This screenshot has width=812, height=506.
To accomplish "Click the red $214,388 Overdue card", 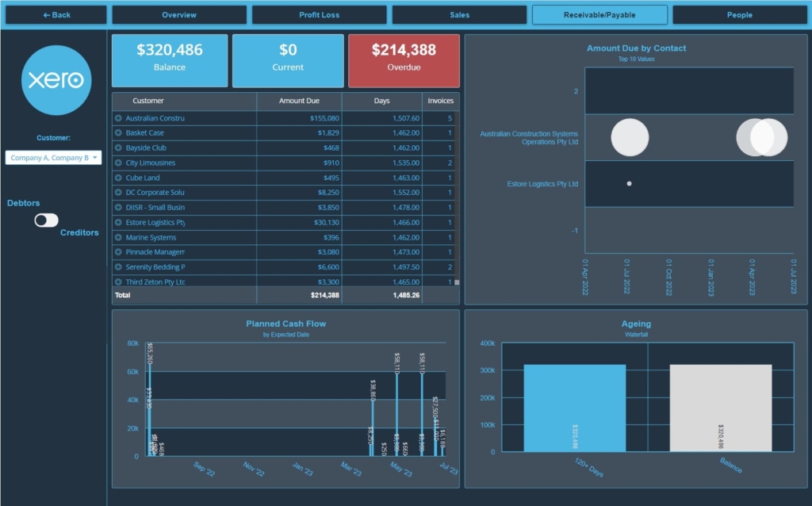I will coord(404,60).
